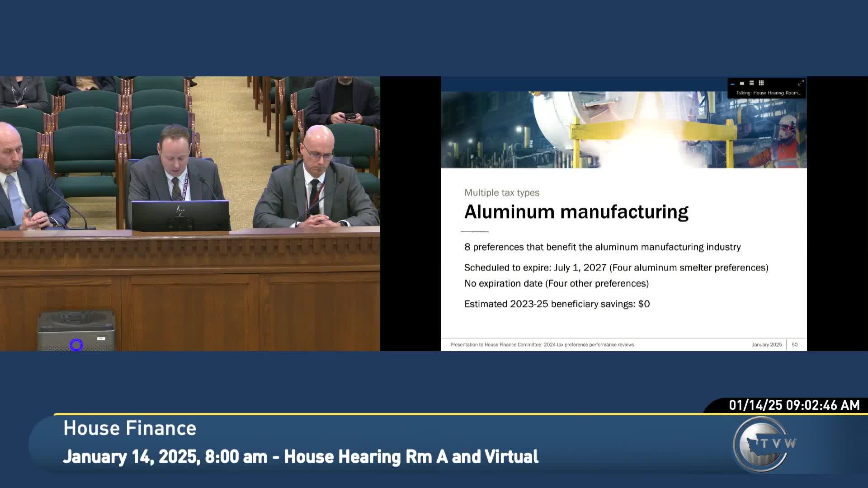Expand the Aluminum manufacturing slide title
Image resolution: width=868 pixels, height=488 pixels.
point(576,211)
